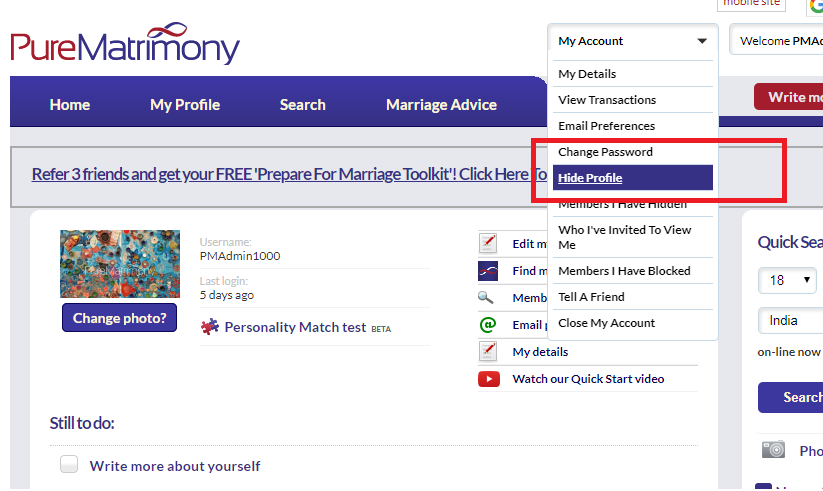Choose Change Password menu entry

pyautogui.click(x=632, y=152)
